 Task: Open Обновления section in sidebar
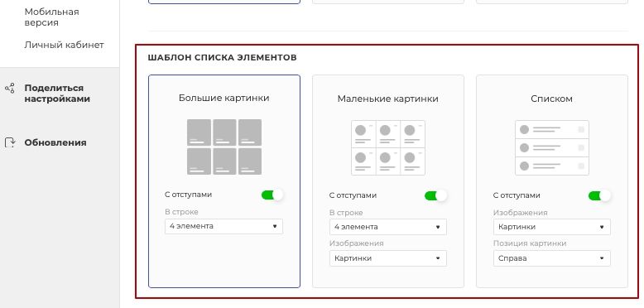tap(55, 142)
